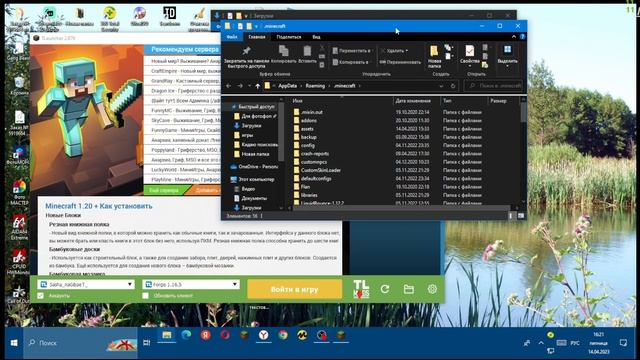
Task: Switch to Поделиться ribbon tab
Action: coord(289,37)
